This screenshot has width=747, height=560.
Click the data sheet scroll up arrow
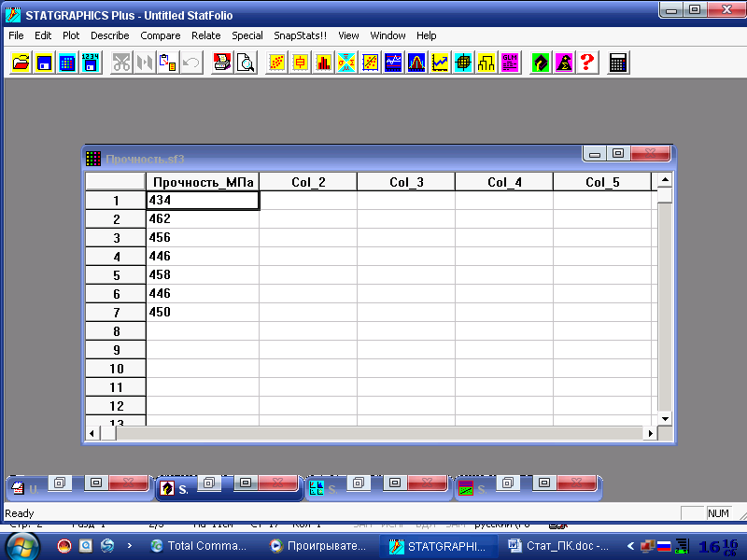665,180
